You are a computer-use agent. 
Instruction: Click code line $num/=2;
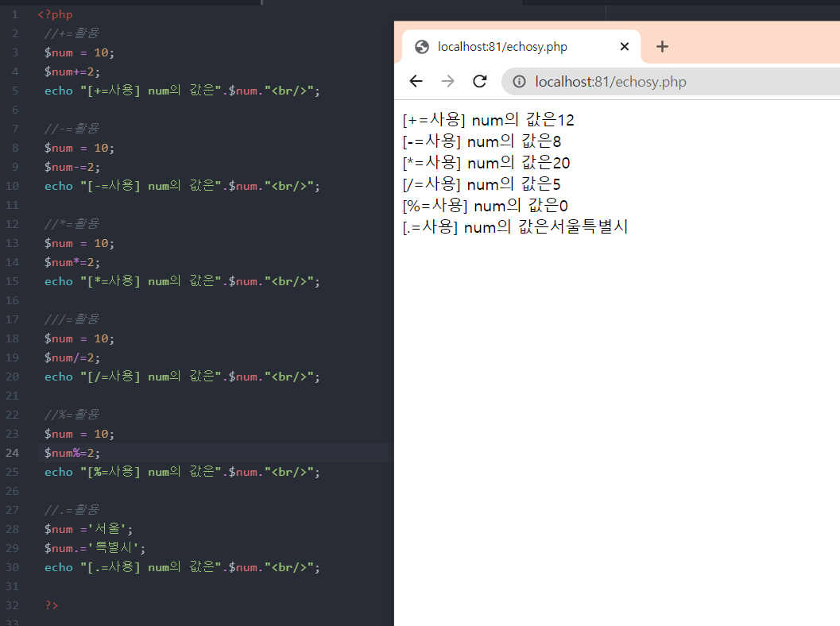tap(72, 357)
